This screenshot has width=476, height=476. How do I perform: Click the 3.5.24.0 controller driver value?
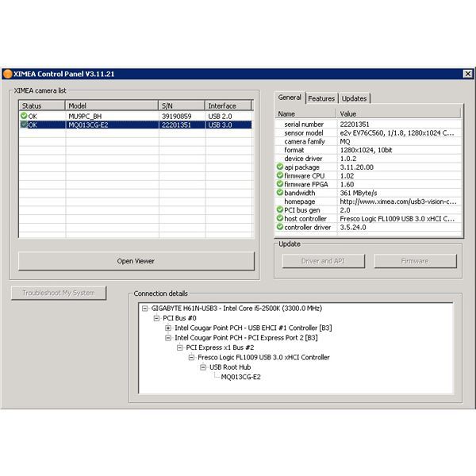tap(353, 227)
